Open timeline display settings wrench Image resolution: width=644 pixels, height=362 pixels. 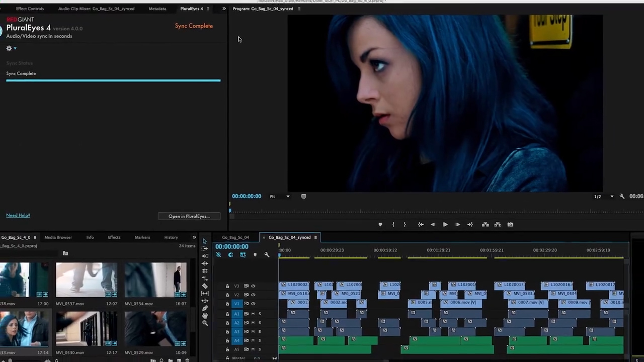(267, 255)
